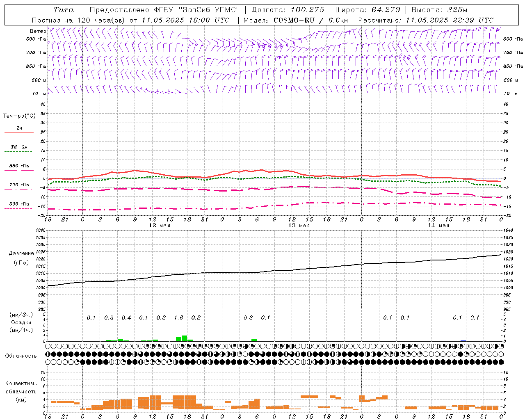Click the pink line sample under legend "700 гПа"
This screenshot has height=420, width=525.
19,190
